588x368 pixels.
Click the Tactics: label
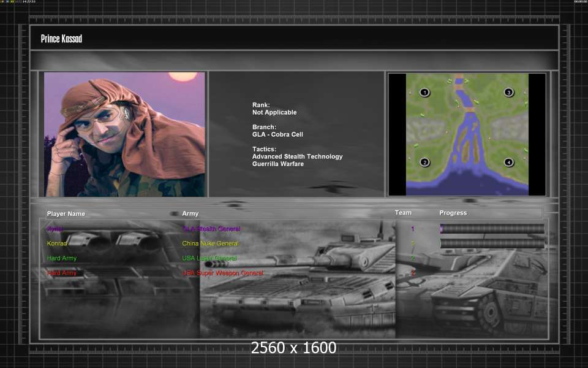point(264,149)
